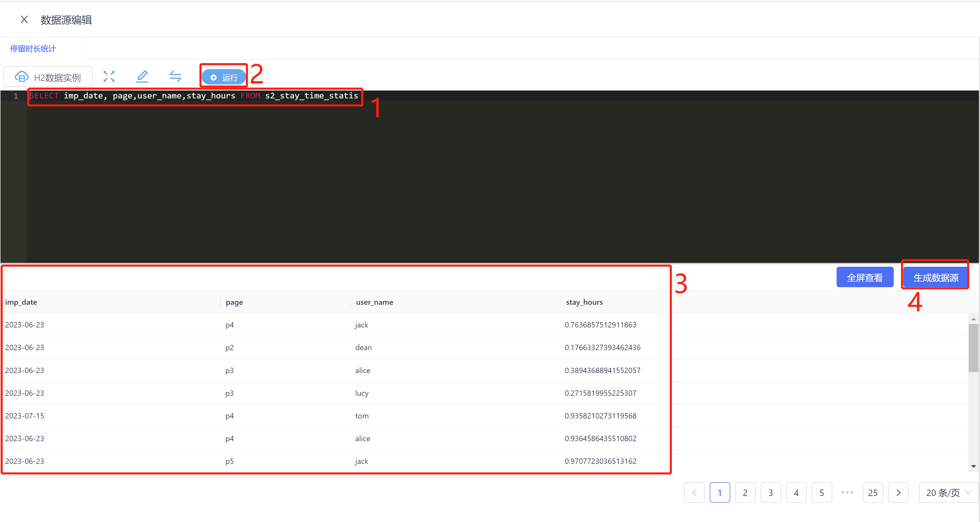Click the swap arrows icon in the toolbar

(175, 77)
